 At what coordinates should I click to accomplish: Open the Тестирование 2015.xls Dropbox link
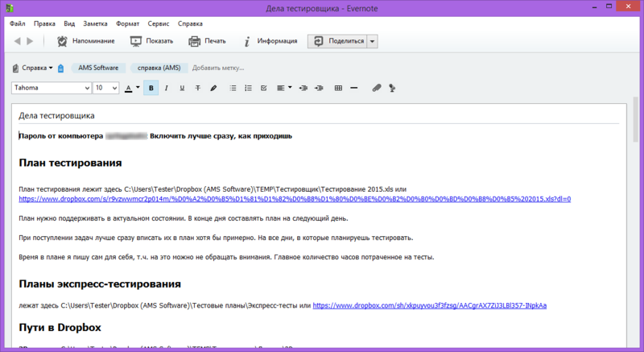tap(295, 199)
